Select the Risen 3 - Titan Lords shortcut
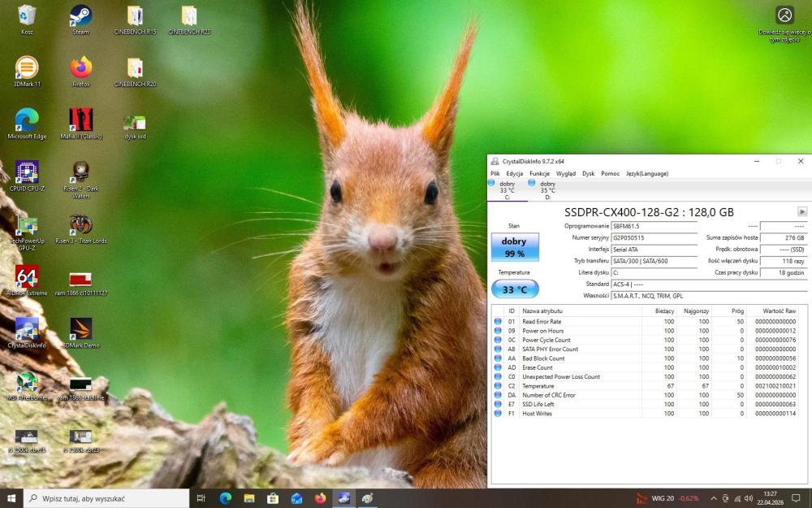This screenshot has width=812, height=508. [x=80, y=228]
